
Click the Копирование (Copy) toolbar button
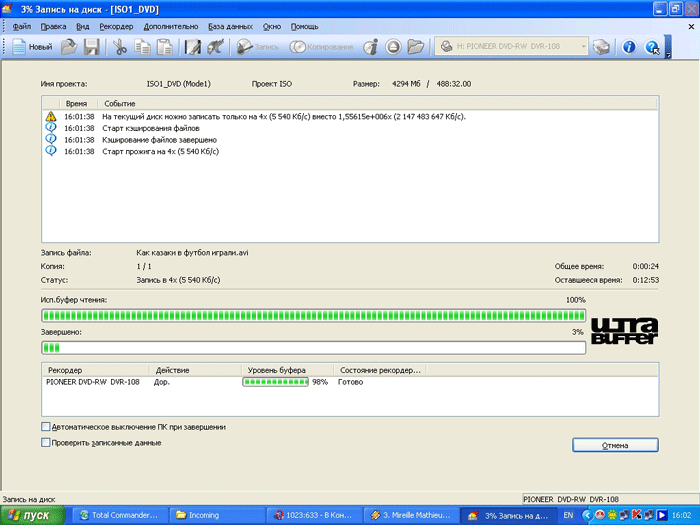click(x=323, y=47)
